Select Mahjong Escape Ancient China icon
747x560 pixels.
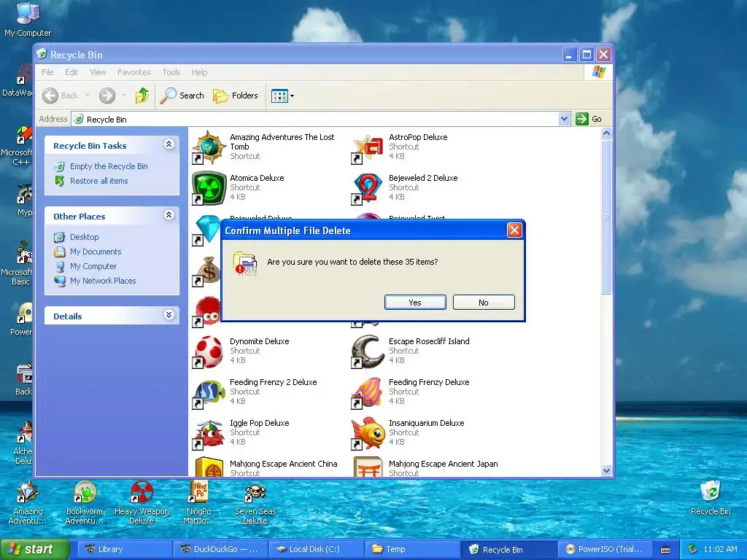(209, 467)
